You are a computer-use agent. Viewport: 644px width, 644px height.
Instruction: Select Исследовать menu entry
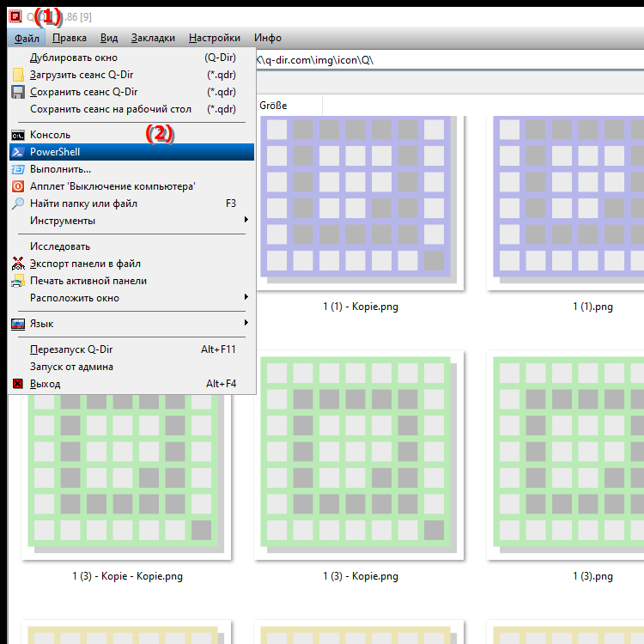pyautogui.click(x=132, y=246)
